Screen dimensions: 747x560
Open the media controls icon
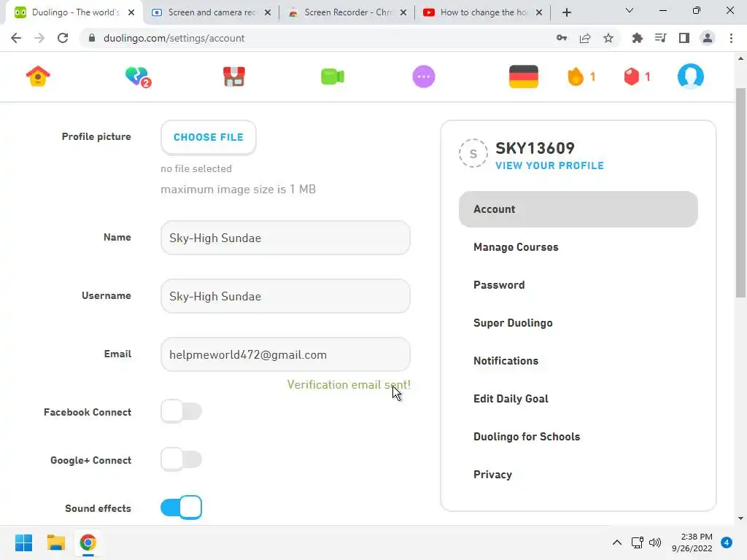[x=660, y=38]
